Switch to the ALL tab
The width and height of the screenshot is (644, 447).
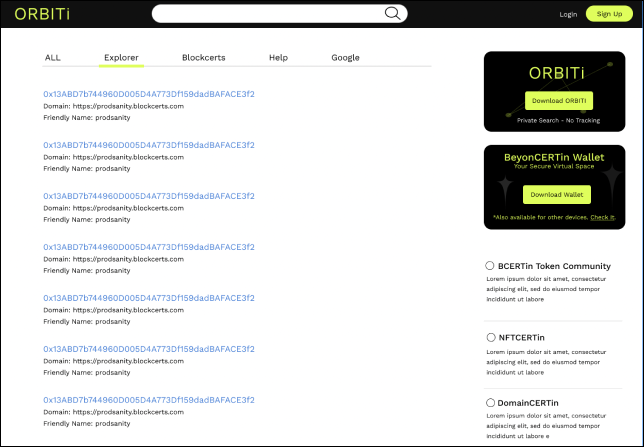(x=53, y=58)
